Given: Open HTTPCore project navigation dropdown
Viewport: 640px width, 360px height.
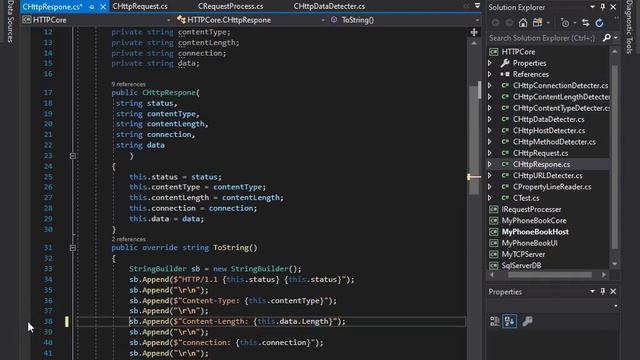Looking at the screenshot, I should coord(168,20).
